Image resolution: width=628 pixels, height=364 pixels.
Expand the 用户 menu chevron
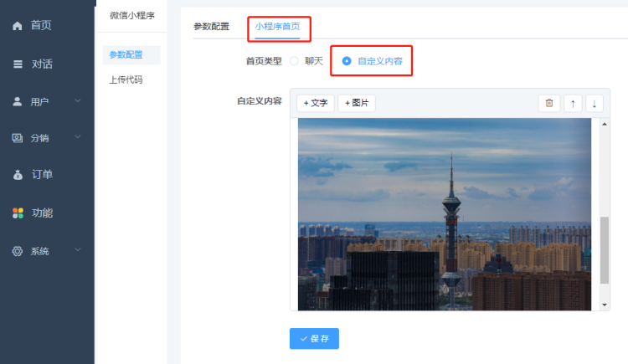pos(78,101)
